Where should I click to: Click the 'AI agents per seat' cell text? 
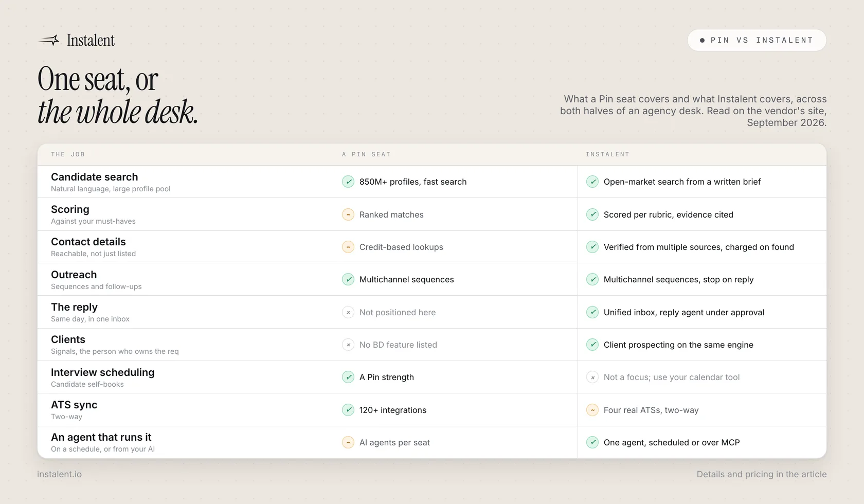point(394,442)
